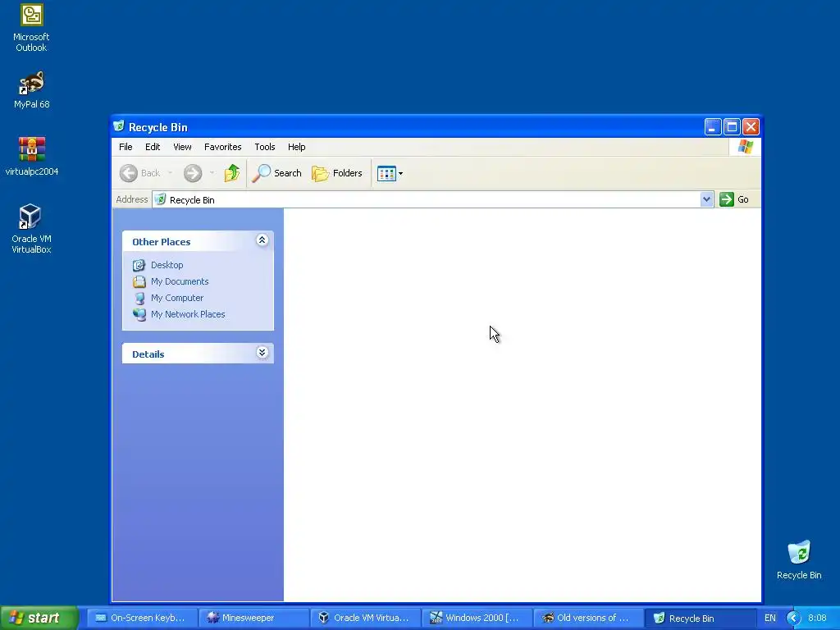Open the Favorites menu
840x630 pixels.
(x=223, y=147)
